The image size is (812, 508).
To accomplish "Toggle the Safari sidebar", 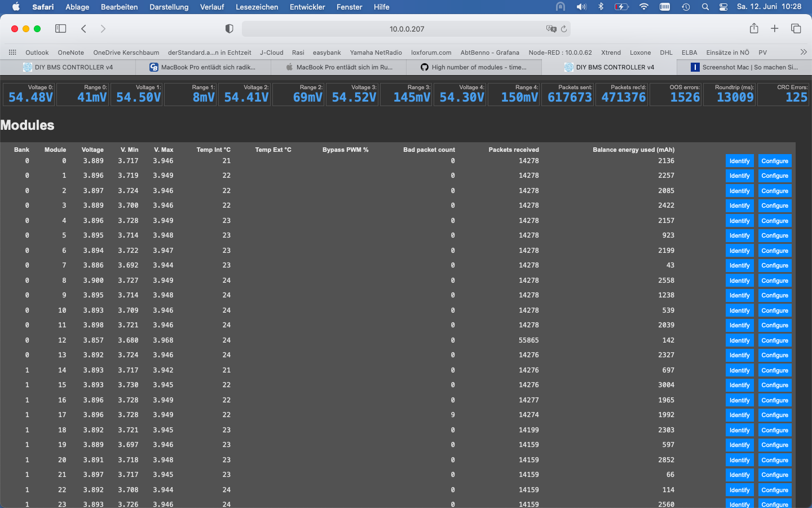I will 60,29.
